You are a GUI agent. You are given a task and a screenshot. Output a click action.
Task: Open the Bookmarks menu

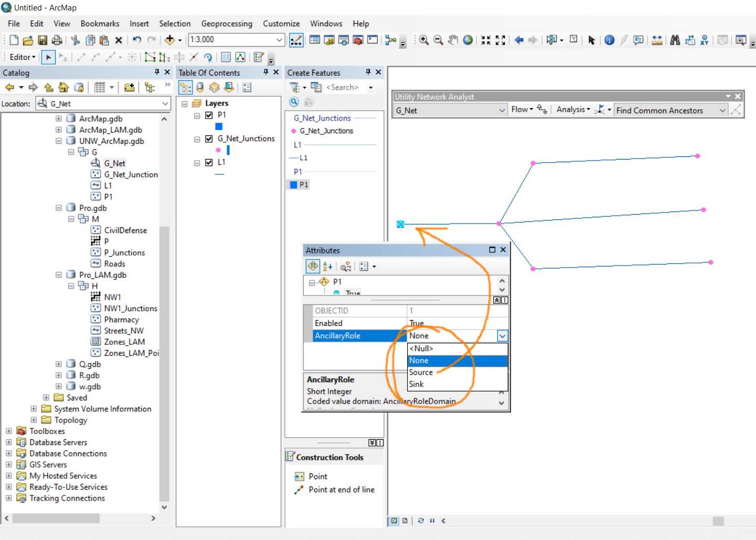click(x=100, y=24)
